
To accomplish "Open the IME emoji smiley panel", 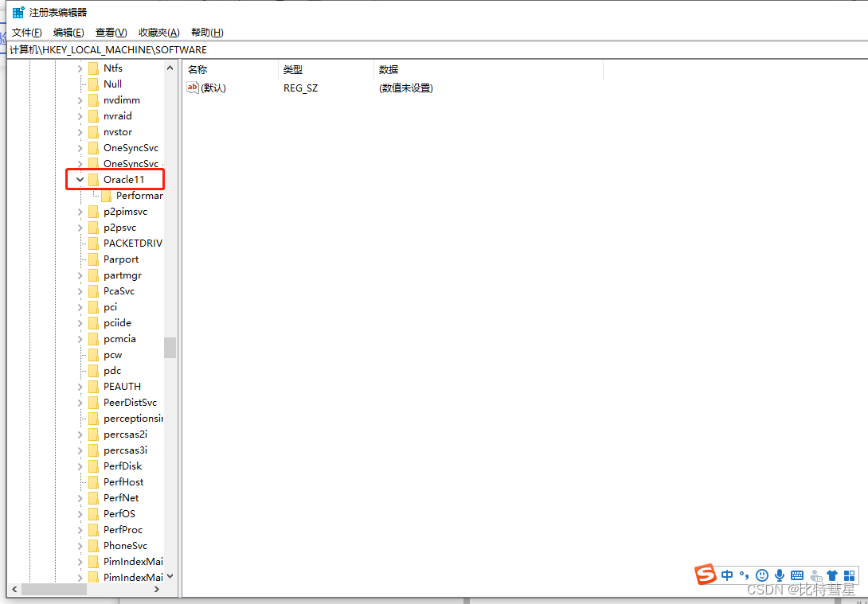I will (762, 575).
